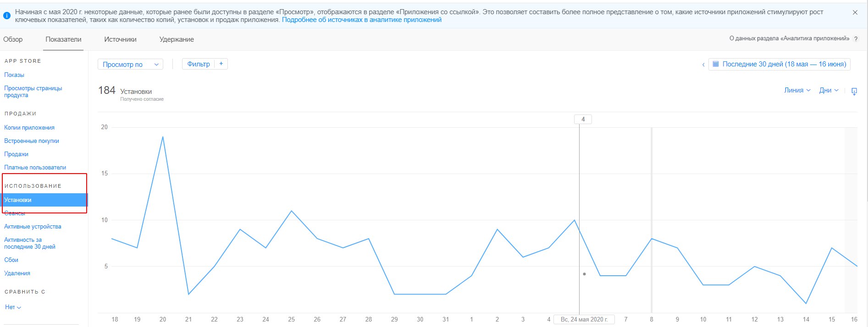The width and height of the screenshot is (868, 327).
Task: Open the Удаления metric
Action: click(17, 273)
